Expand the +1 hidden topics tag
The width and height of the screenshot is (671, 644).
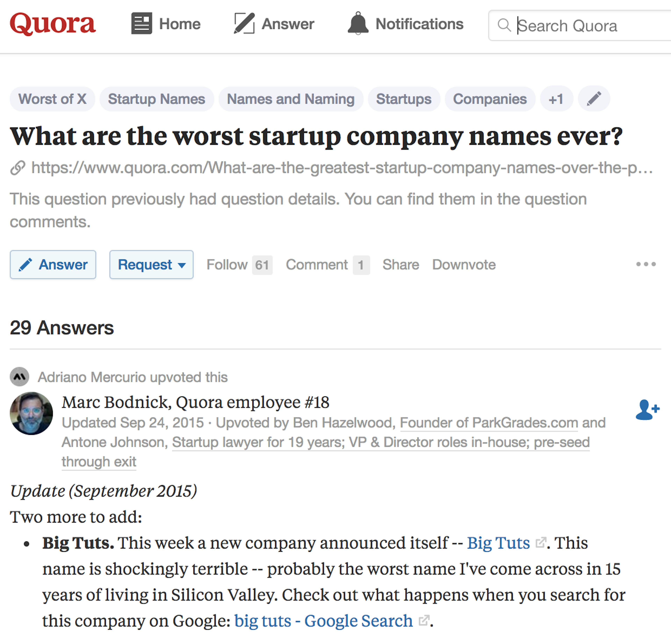(x=556, y=99)
